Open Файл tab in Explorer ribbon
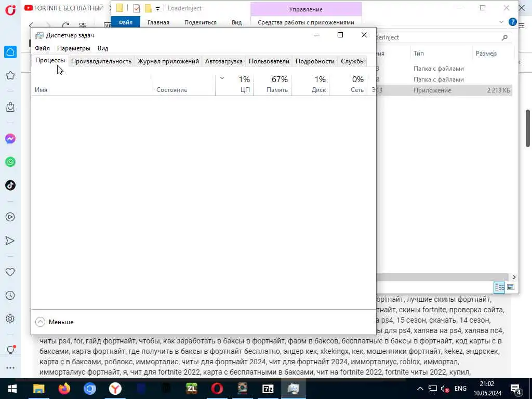The image size is (532, 399). (x=126, y=22)
